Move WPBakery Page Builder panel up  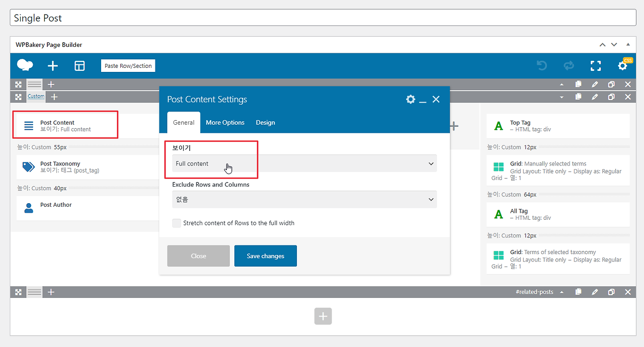coord(602,45)
